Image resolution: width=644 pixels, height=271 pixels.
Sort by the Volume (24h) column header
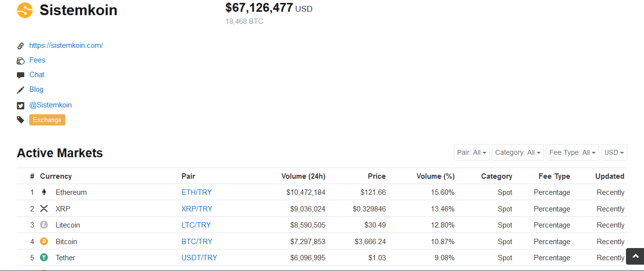point(303,176)
